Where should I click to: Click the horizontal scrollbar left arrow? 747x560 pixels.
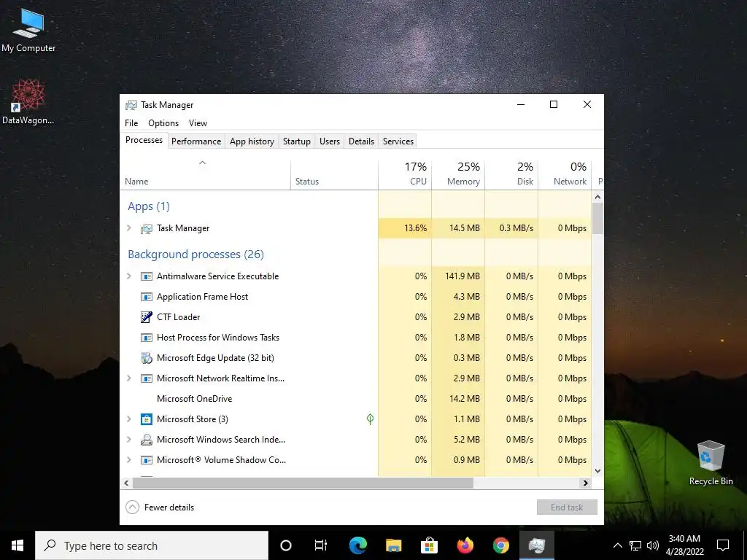pyautogui.click(x=126, y=483)
